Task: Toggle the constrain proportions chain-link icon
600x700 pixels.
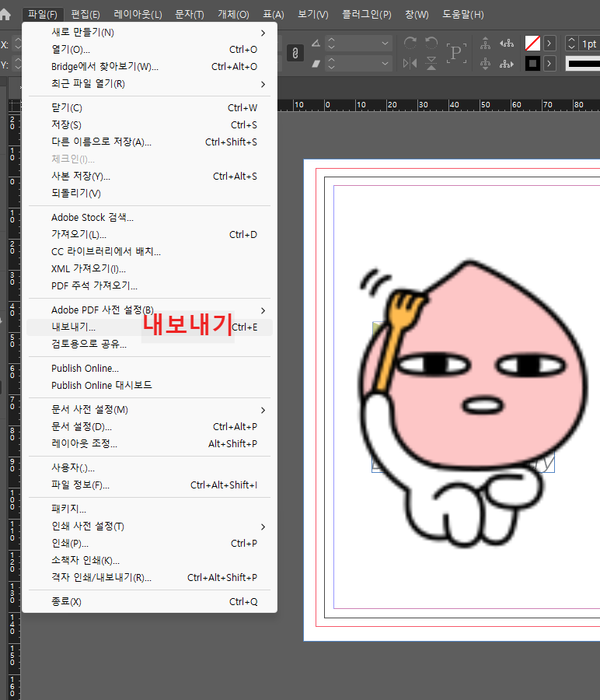Action: pyautogui.click(x=295, y=53)
